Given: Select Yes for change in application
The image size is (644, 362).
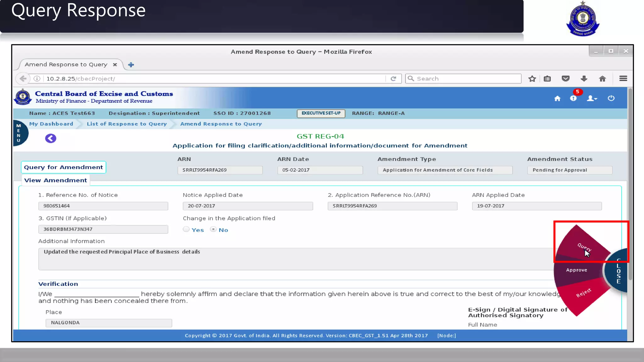Looking at the screenshot, I should click(186, 229).
